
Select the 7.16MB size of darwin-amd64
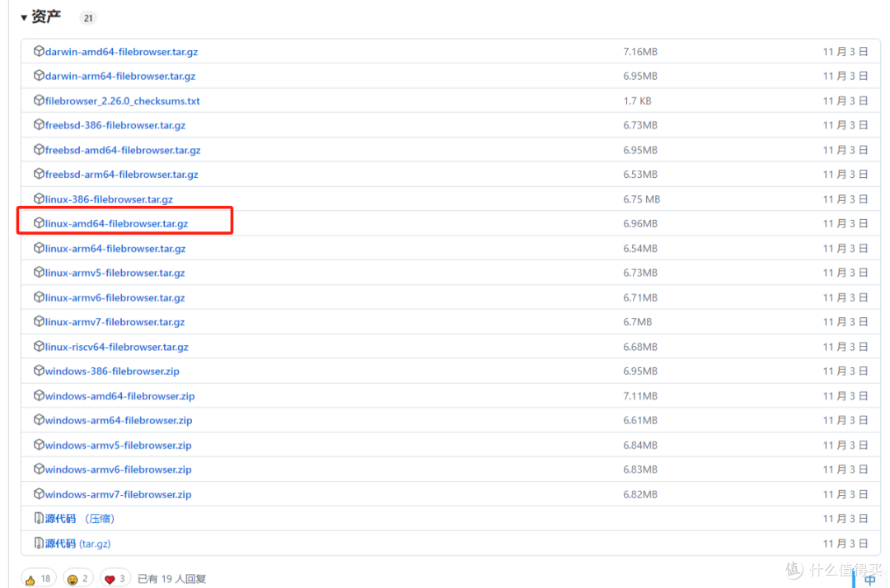coord(640,52)
